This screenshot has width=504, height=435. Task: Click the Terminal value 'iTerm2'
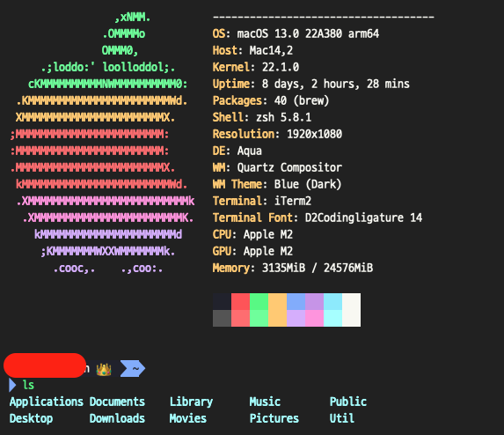[293, 201]
